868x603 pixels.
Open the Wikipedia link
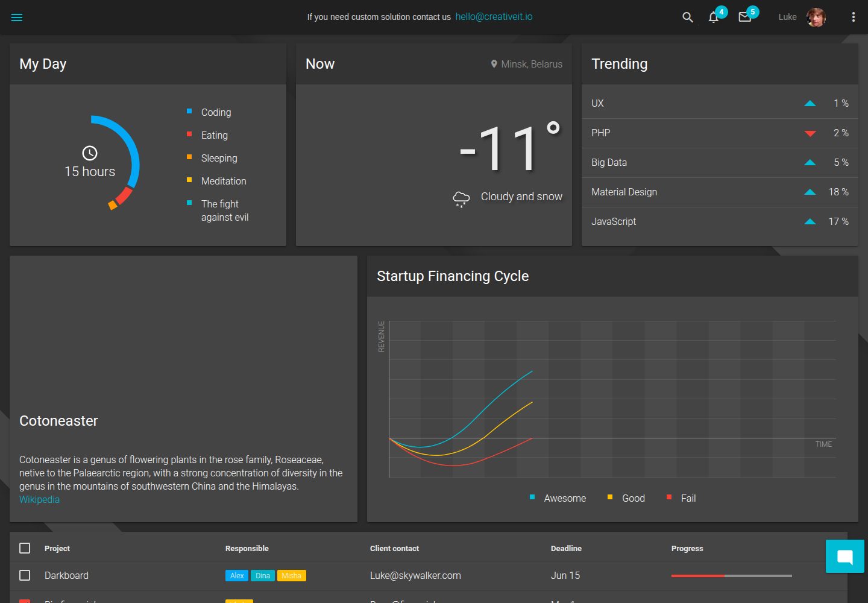pyautogui.click(x=40, y=499)
